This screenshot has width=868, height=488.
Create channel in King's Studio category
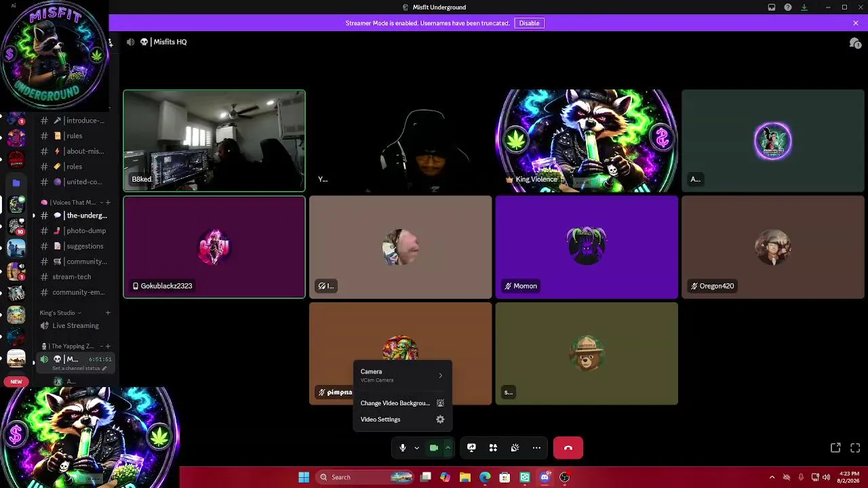click(108, 313)
